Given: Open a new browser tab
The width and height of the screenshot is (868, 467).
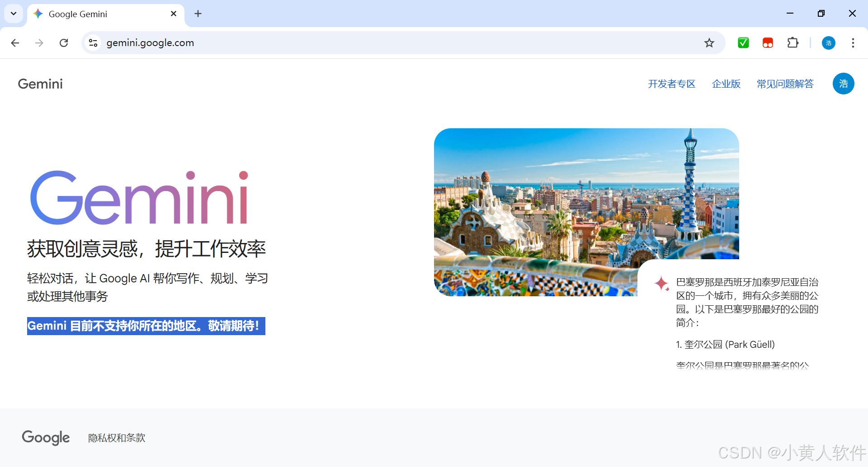Looking at the screenshot, I should pyautogui.click(x=198, y=14).
